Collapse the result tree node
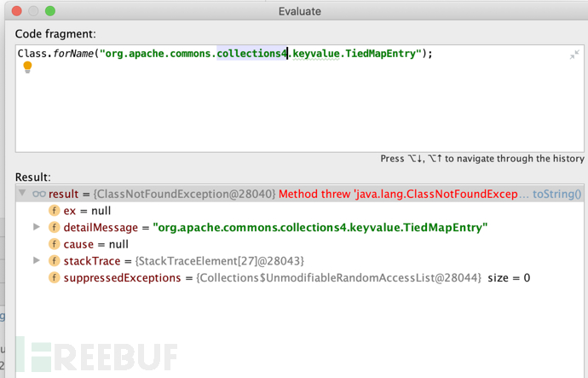The width and height of the screenshot is (588, 378). pyautogui.click(x=22, y=194)
